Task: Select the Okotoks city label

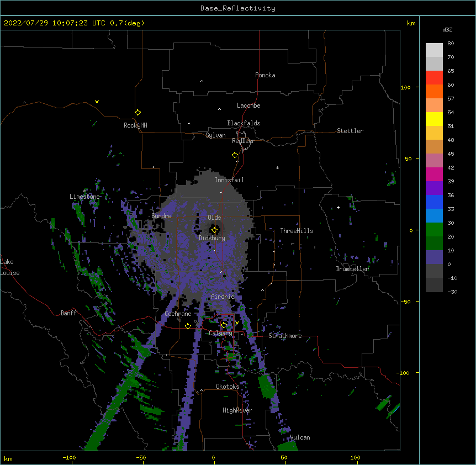Action: tap(227, 387)
